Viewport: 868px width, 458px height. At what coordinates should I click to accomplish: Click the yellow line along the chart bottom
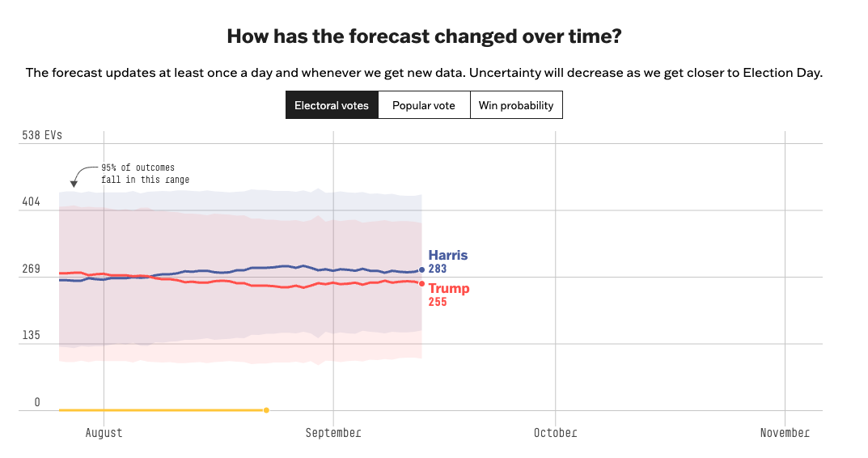[162, 410]
